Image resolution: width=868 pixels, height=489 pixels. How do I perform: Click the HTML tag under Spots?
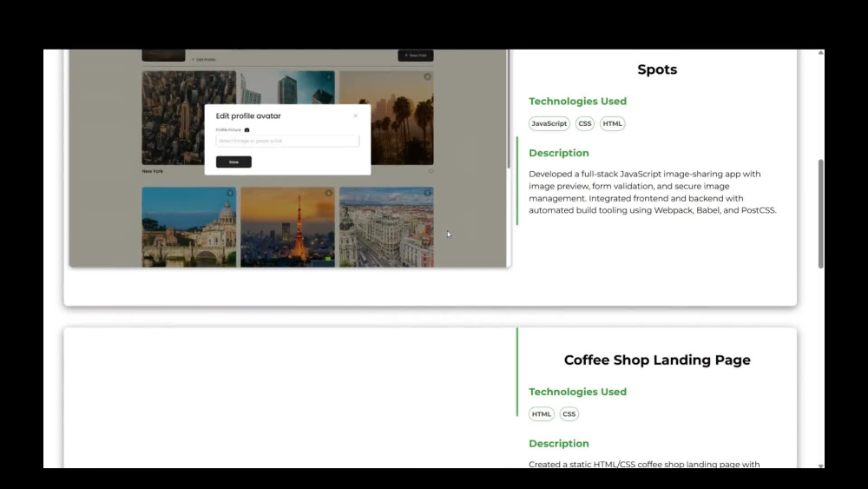(x=612, y=123)
